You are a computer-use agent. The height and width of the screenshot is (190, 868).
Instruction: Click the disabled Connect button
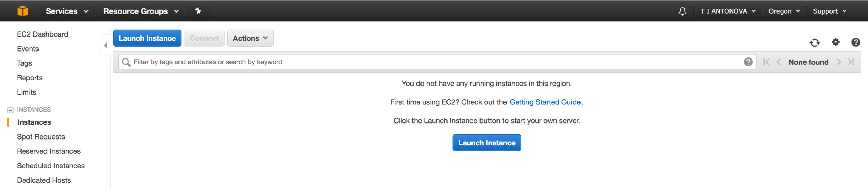204,38
